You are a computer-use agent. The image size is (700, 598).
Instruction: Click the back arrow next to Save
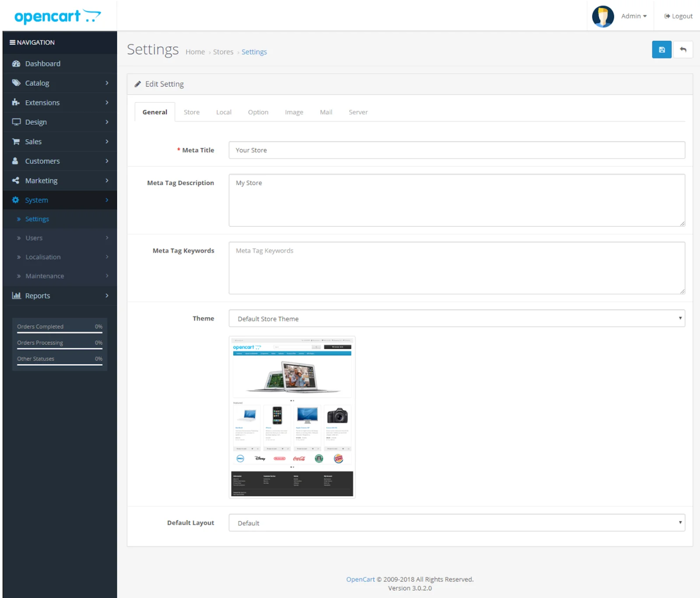(683, 49)
